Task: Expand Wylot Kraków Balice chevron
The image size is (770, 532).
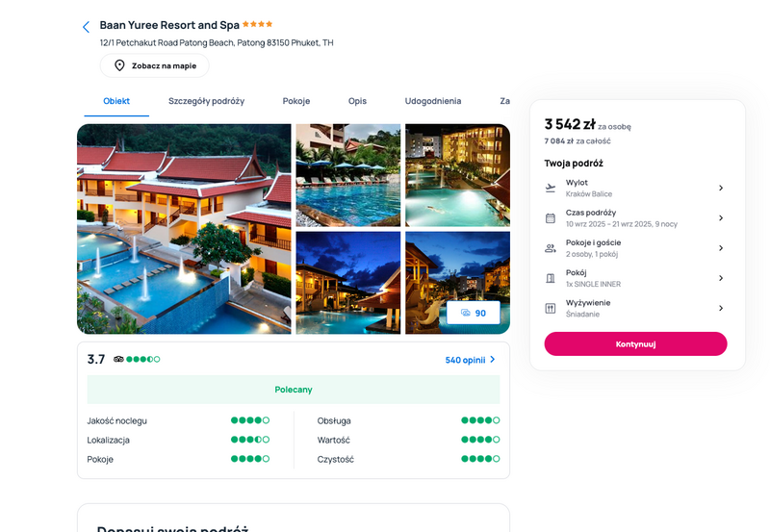Action: (720, 188)
